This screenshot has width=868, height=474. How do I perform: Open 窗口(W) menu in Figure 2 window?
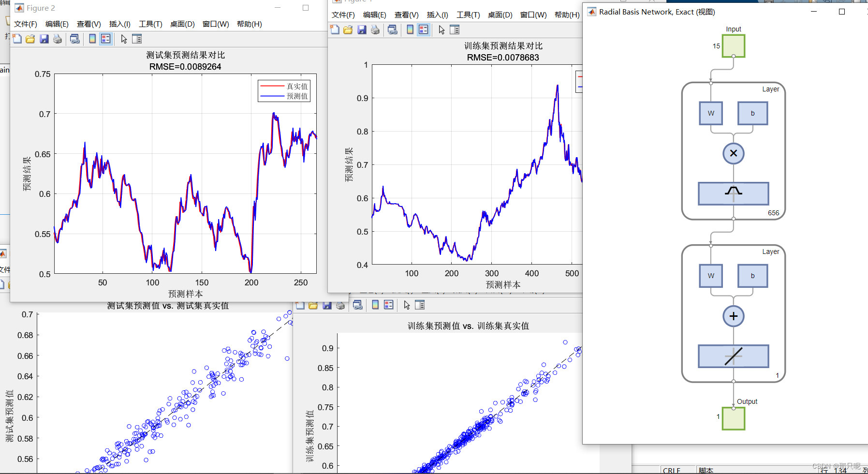tap(216, 24)
